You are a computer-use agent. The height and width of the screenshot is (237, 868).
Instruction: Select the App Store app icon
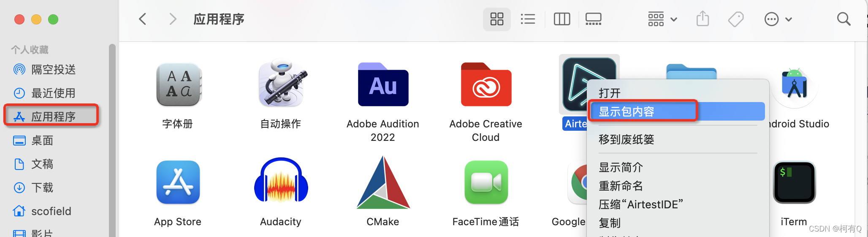(x=178, y=182)
